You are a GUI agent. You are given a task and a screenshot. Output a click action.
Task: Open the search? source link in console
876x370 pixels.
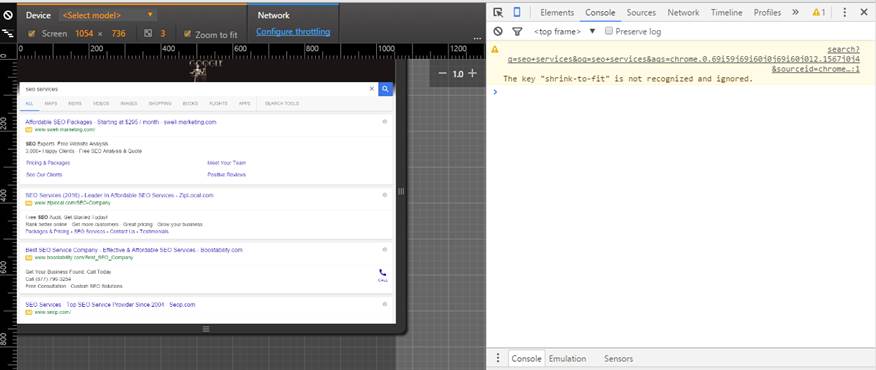(683, 59)
